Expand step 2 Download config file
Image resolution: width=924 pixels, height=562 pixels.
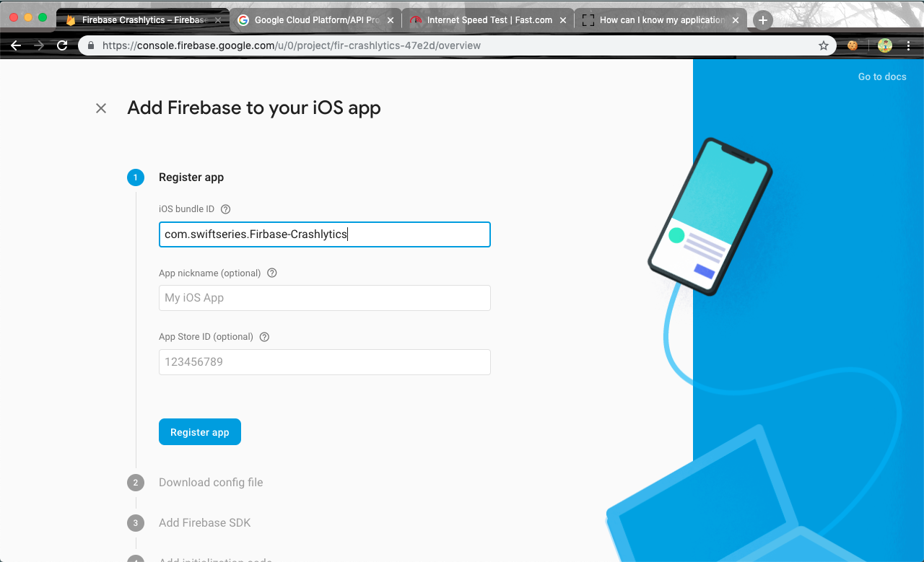tap(210, 483)
